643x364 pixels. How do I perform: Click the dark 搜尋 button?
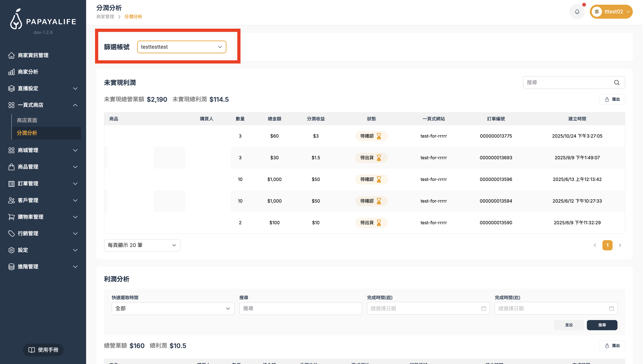coord(602,325)
